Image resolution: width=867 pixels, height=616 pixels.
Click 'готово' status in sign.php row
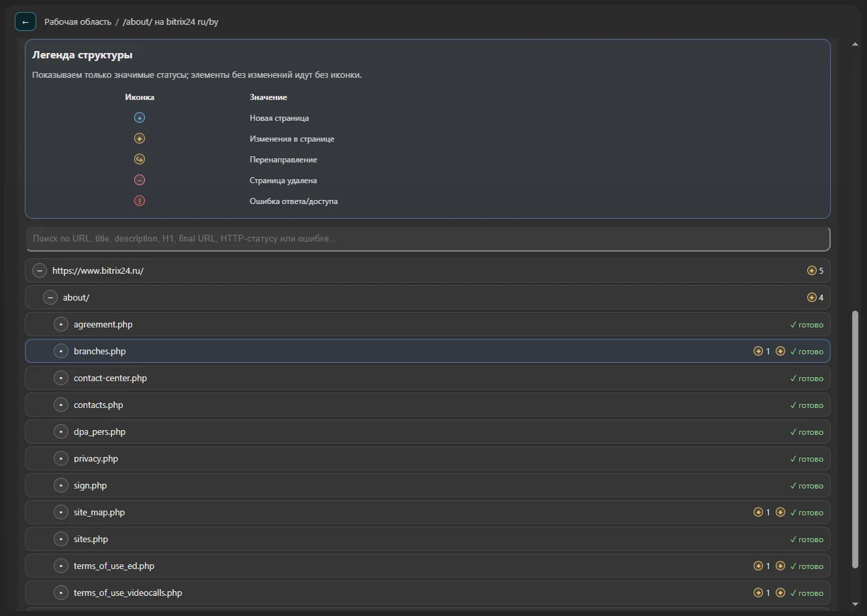click(x=807, y=485)
